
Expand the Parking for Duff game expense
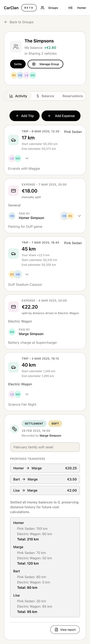(x=79, y=216)
